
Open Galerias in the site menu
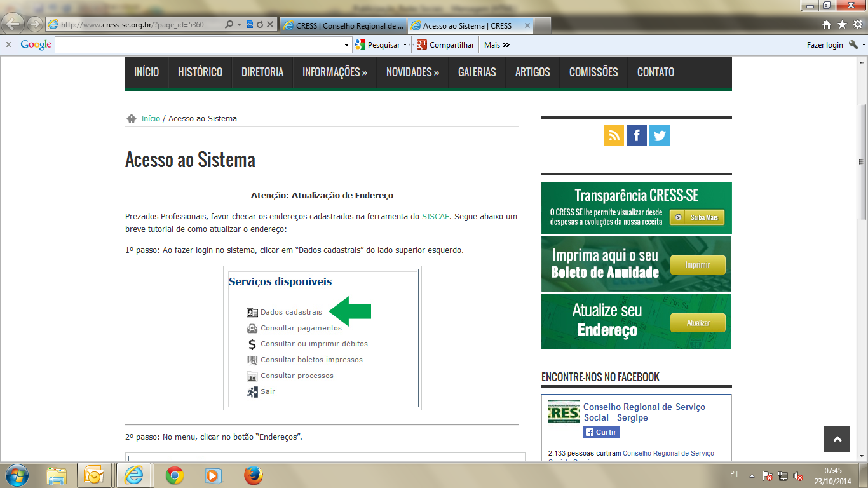477,72
